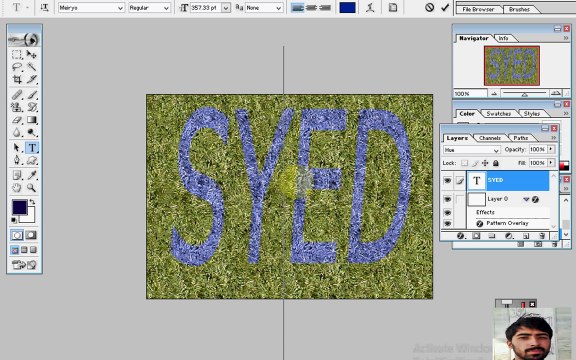The height and width of the screenshot is (360, 576).
Task: Select the Type tool in toolbox
Action: (32, 148)
